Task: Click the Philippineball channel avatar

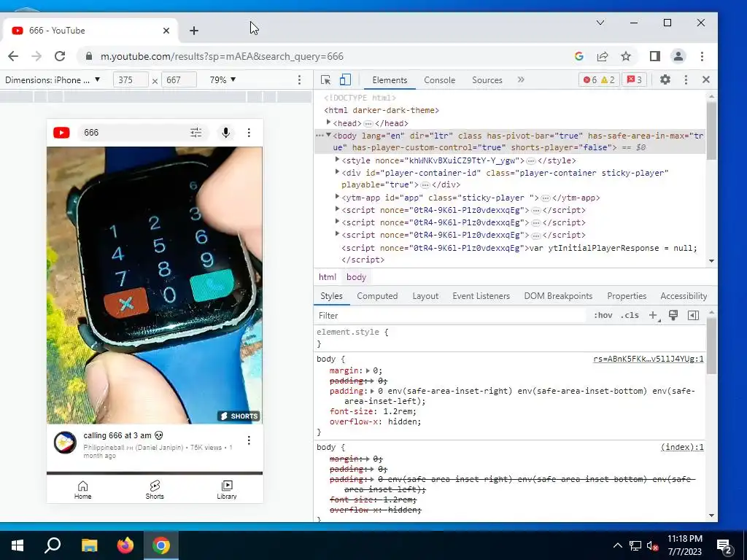Action: click(65, 443)
